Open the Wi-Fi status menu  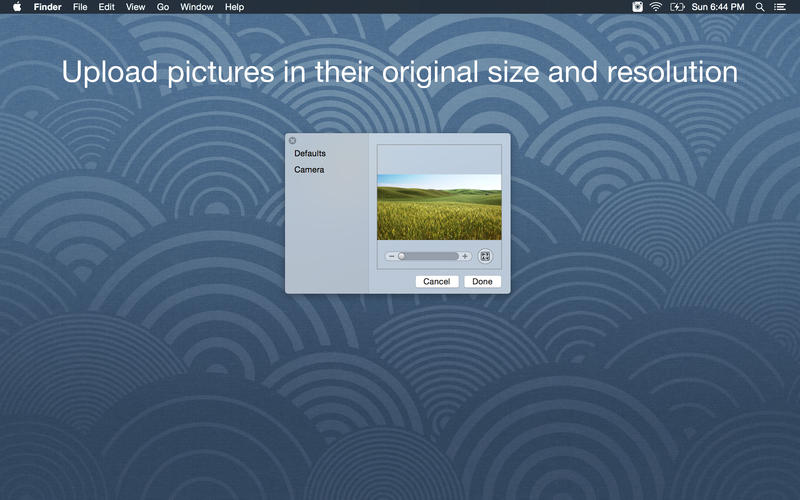point(656,7)
